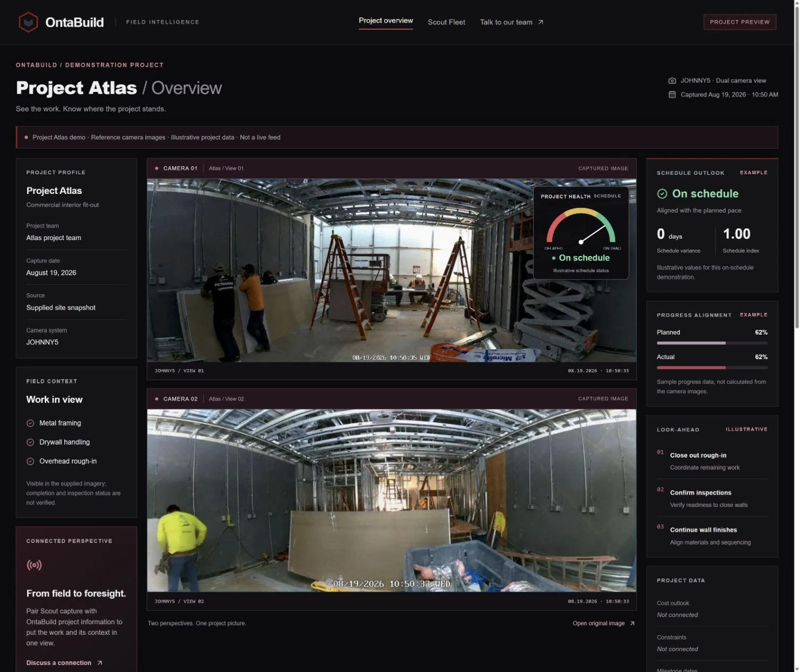This screenshot has height=672, width=800.
Task: Click the arrow icon after Discuss a connection
Action: pos(99,663)
